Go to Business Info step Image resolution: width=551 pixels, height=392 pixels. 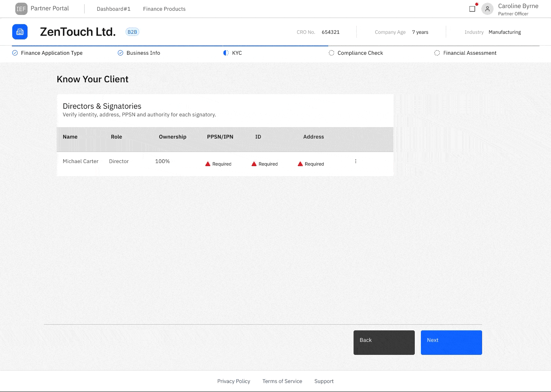143,53
